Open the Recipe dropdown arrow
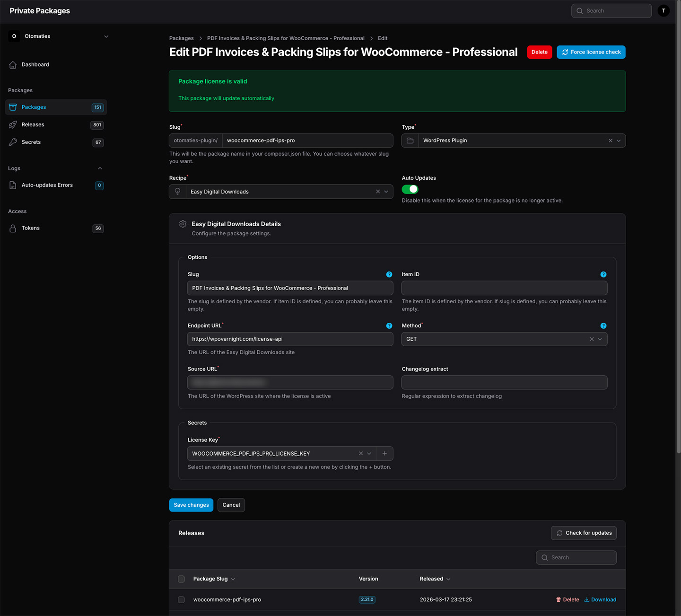This screenshot has height=616, width=681. click(386, 192)
